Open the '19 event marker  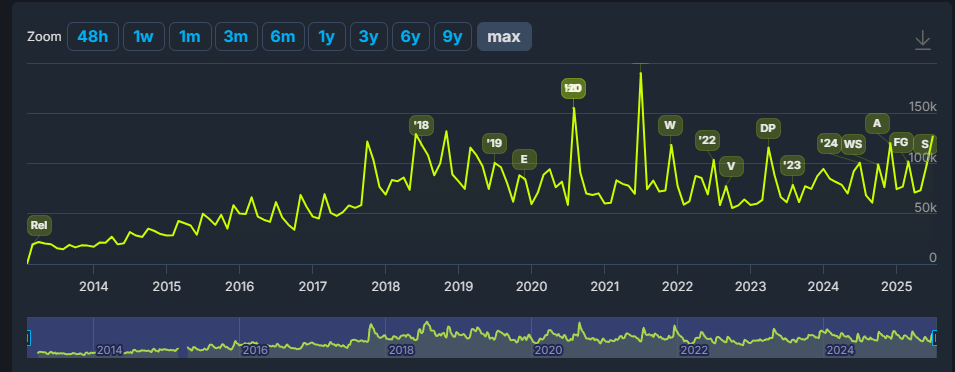(494, 144)
